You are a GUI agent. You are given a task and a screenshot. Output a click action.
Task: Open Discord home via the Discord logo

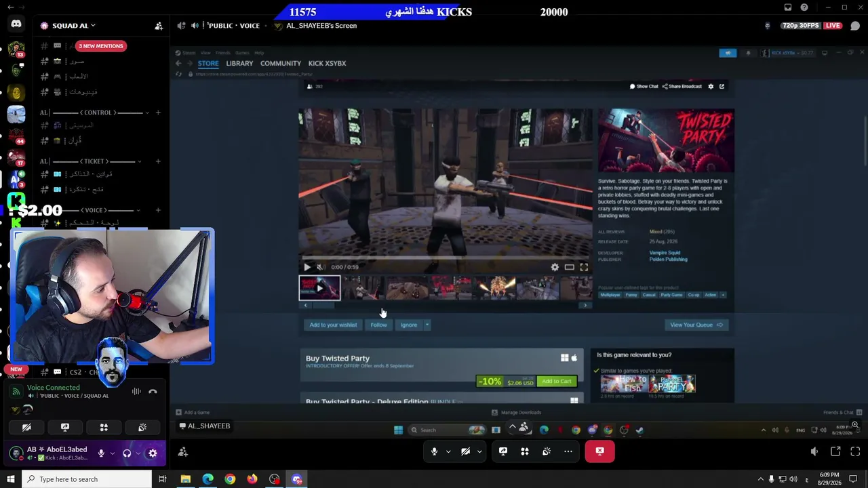point(16,24)
